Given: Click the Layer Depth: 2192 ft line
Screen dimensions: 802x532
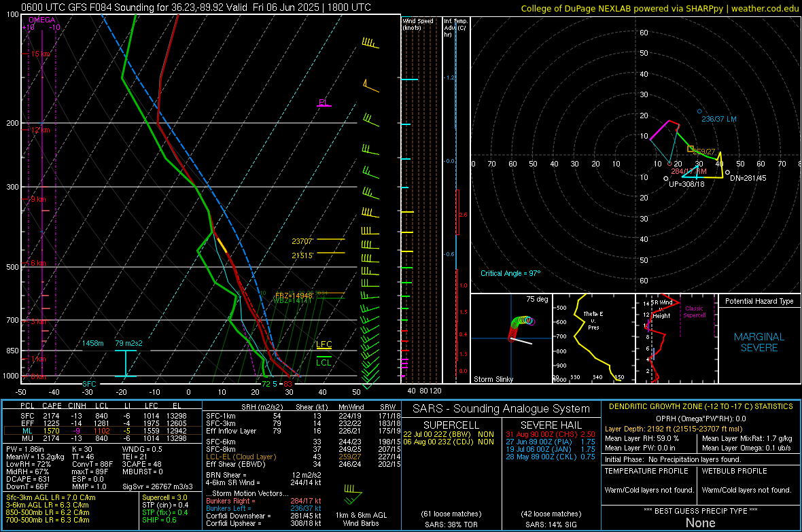Looking at the screenshot, I should 673,429.
